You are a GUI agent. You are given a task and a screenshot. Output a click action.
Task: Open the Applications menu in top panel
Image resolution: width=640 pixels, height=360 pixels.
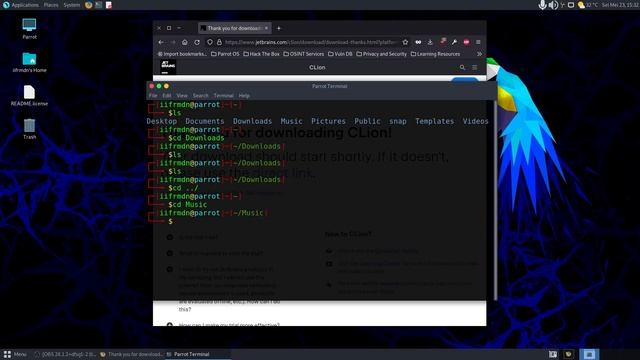pos(20,5)
